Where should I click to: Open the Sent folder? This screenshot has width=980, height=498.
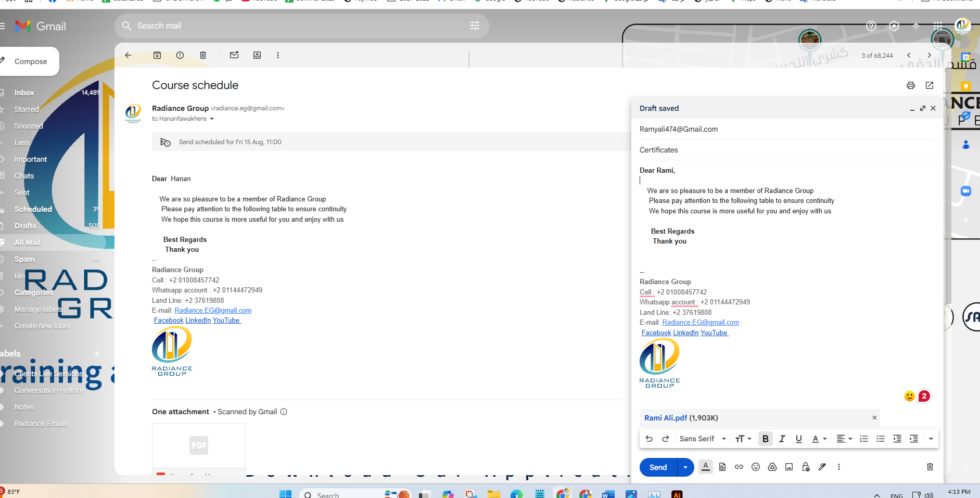pos(22,193)
